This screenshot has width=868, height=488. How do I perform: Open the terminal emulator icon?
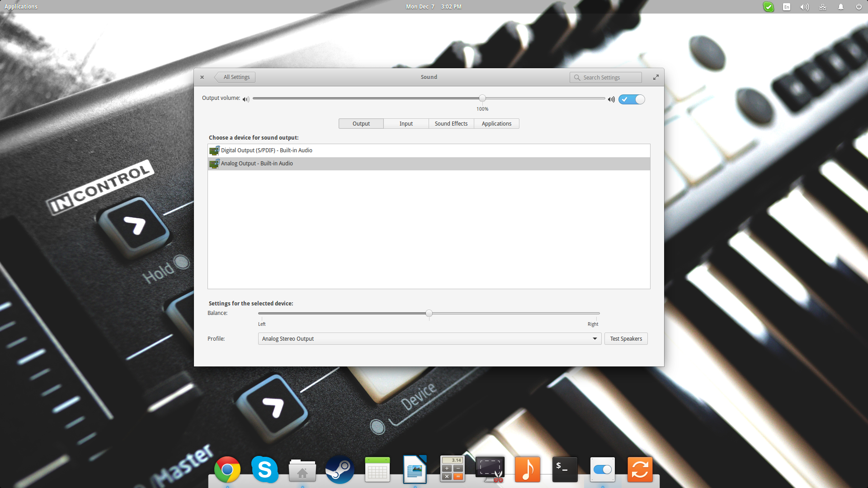pos(564,469)
